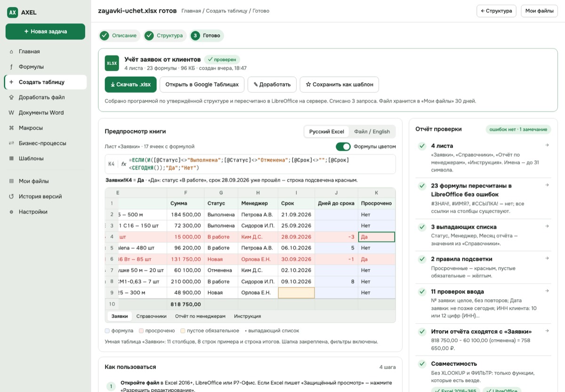Click the Менеджер column header

click(x=258, y=203)
